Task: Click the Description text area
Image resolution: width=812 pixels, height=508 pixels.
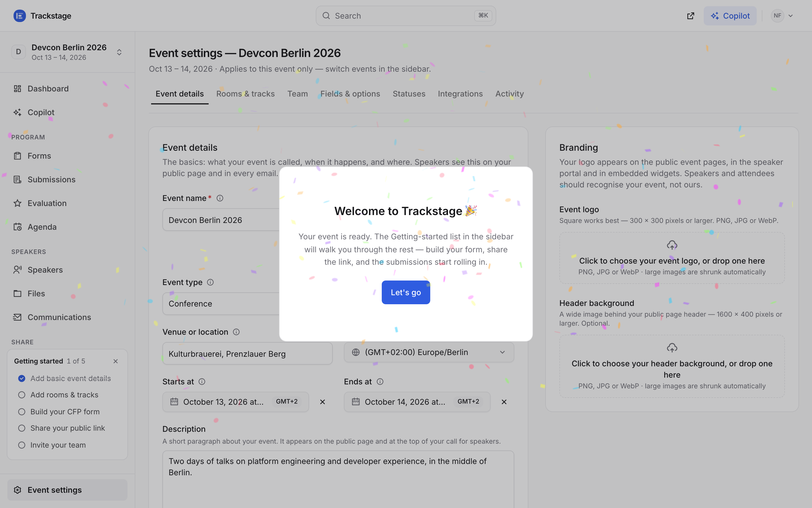Action: (338, 479)
